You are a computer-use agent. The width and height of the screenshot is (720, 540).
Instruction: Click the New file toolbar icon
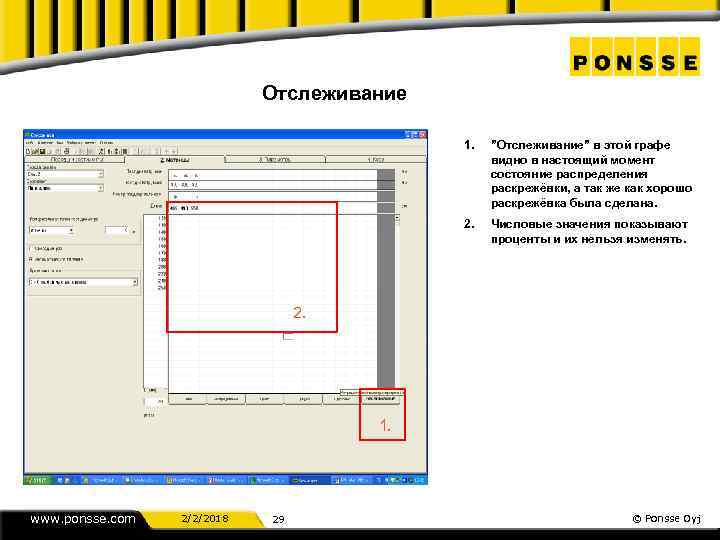(28, 151)
